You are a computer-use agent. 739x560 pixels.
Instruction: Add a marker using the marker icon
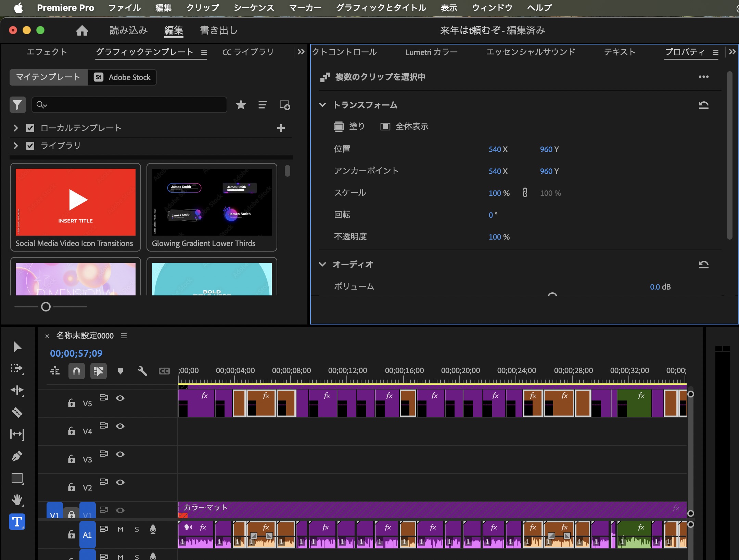tap(120, 371)
